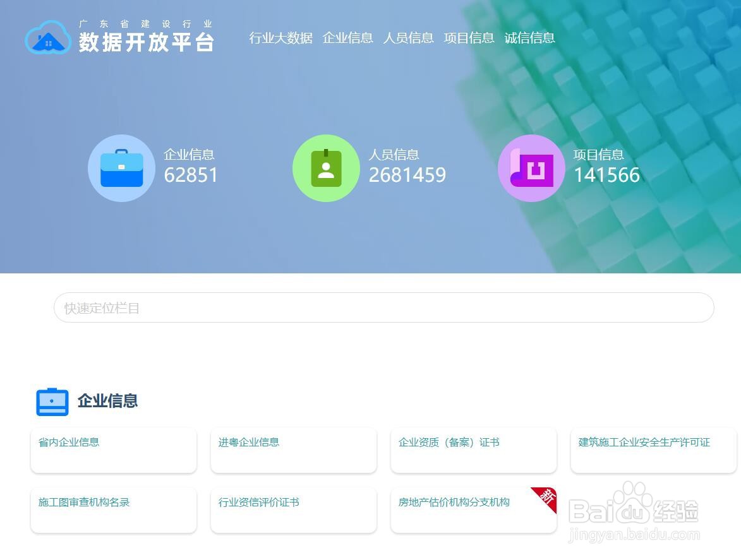Screen dimensions: 741x560
Task: Click the green person icon for 人员信息
Action: [x=326, y=168]
